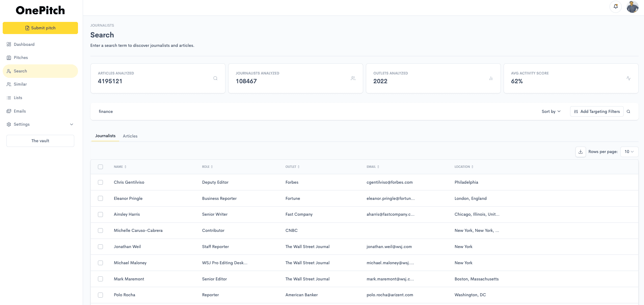Check the box for Michael Maloney
Image resolution: width=644 pixels, height=305 pixels.
pos(100,263)
